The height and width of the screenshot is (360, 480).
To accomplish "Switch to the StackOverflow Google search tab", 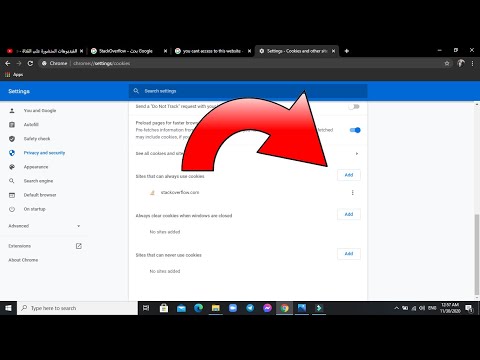I will point(128,51).
